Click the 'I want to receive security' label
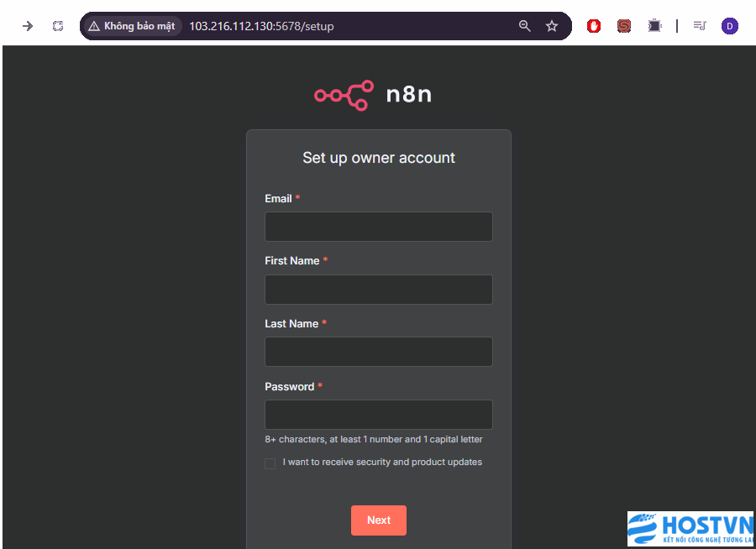The width and height of the screenshot is (756, 549). [382, 462]
